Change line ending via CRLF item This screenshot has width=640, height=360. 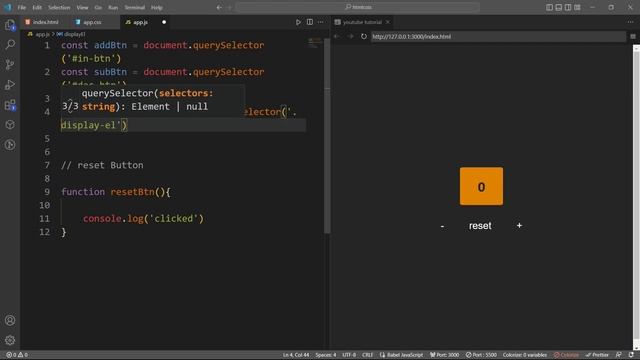(367, 355)
